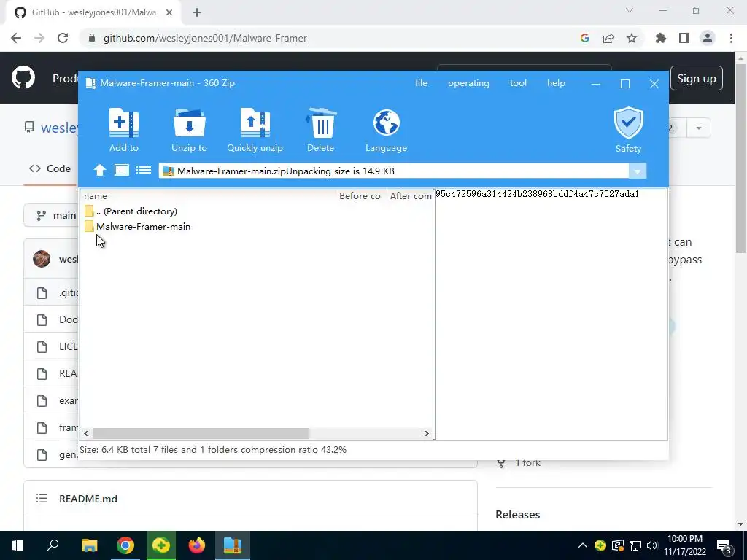Click the taskbar clock

pos(684,545)
